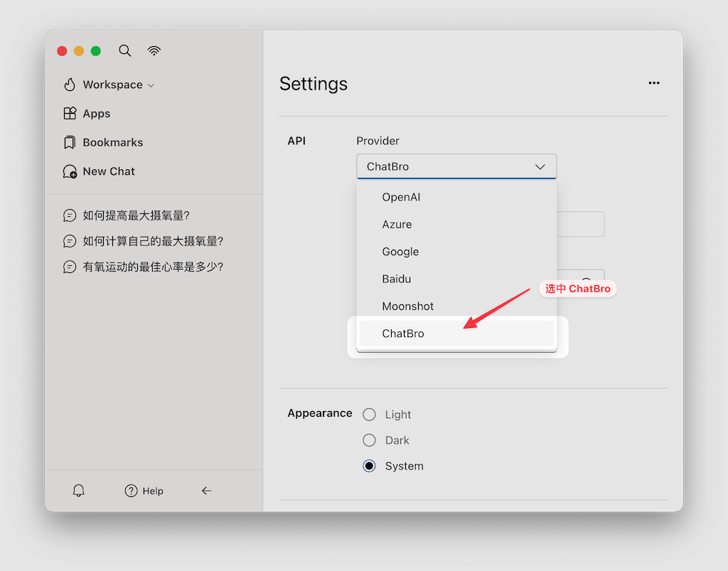
Task: Click the green zoom window button
Action: pos(96,51)
